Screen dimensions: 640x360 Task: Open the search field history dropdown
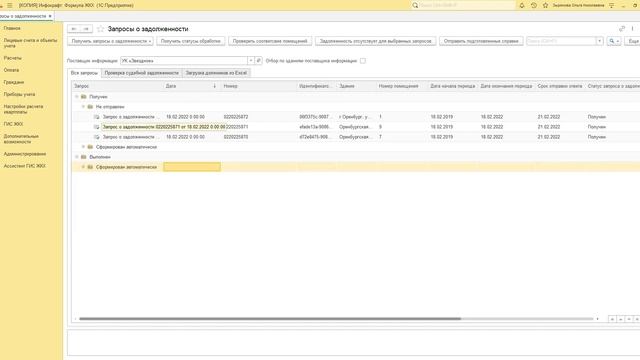pos(600,41)
